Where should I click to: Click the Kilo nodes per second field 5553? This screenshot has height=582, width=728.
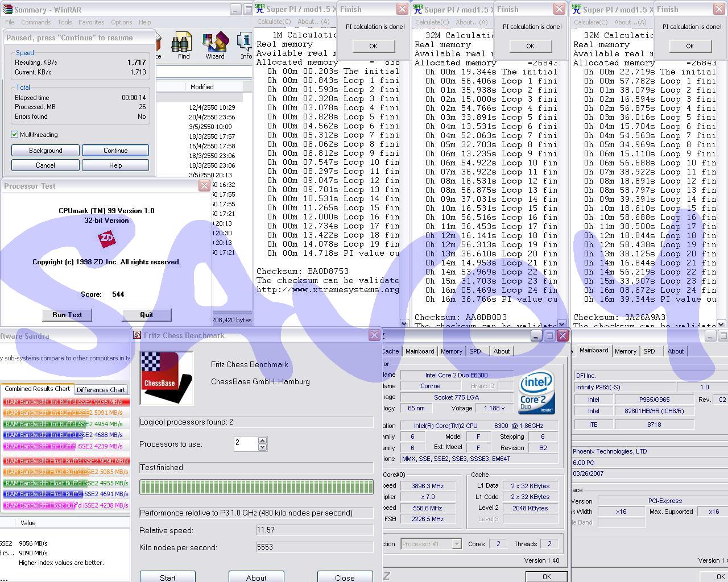[x=315, y=547]
